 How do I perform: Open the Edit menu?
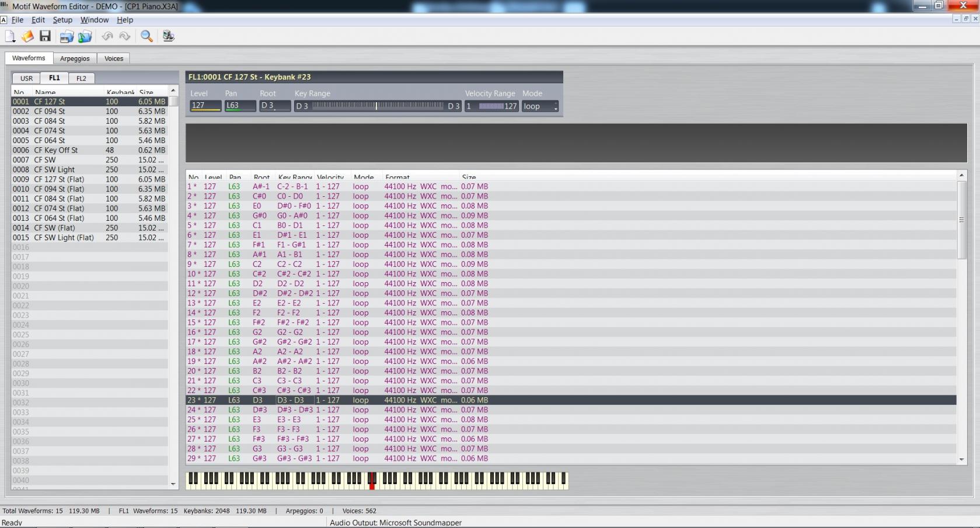pyautogui.click(x=38, y=20)
